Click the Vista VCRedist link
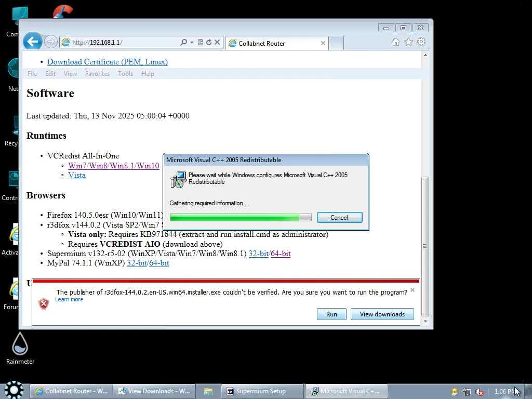532x399 pixels. (x=77, y=175)
